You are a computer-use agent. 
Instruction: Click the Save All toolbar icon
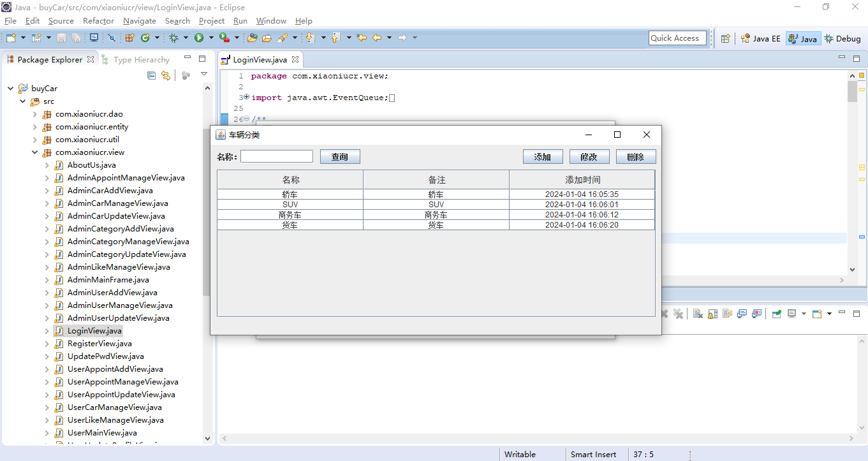[76, 38]
